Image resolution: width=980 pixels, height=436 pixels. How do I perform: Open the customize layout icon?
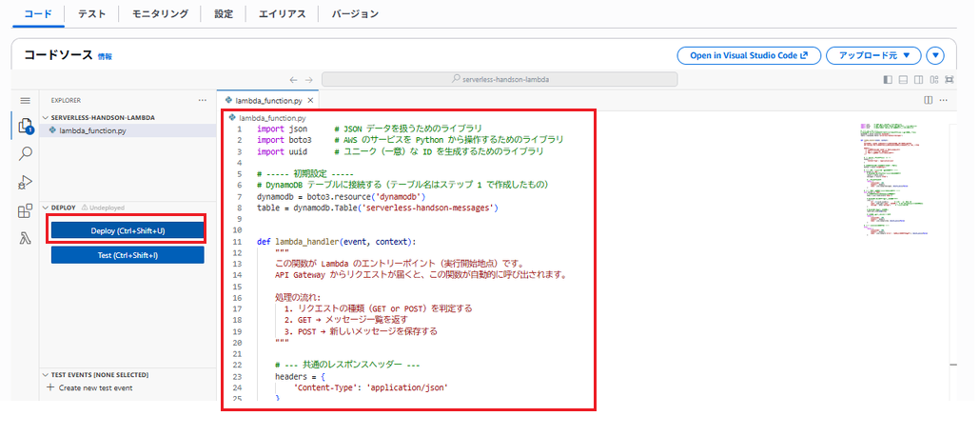(x=933, y=79)
